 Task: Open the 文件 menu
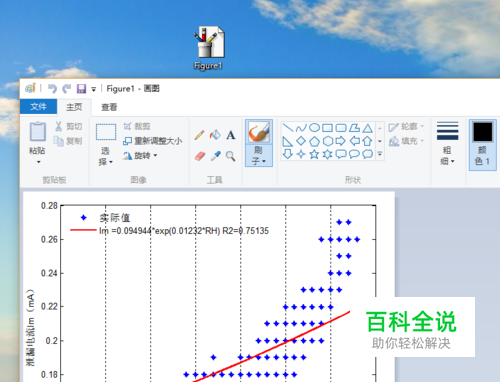[x=38, y=107]
